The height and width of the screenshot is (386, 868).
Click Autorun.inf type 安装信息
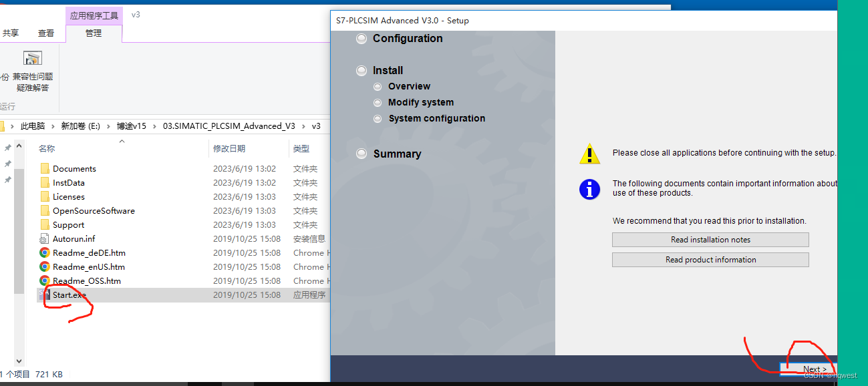pyautogui.click(x=309, y=238)
